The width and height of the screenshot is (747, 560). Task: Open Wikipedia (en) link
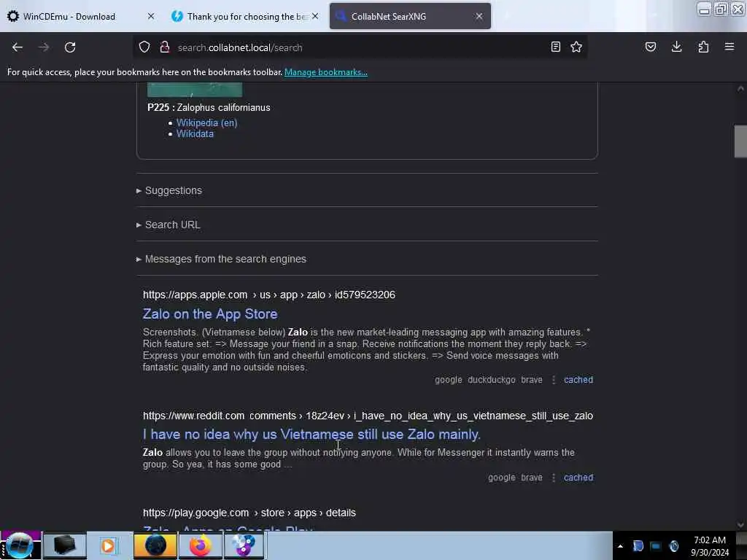[x=206, y=122]
